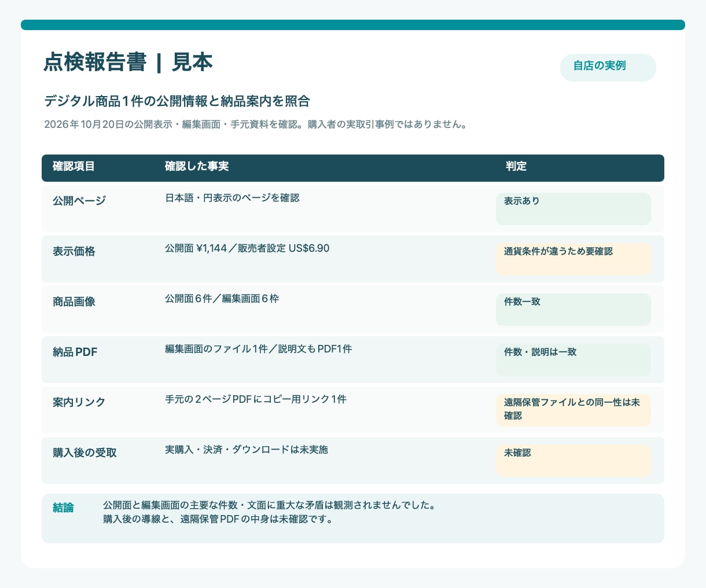
Task: Select the 納品PDF row label
Action: pyautogui.click(x=75, y=352)
